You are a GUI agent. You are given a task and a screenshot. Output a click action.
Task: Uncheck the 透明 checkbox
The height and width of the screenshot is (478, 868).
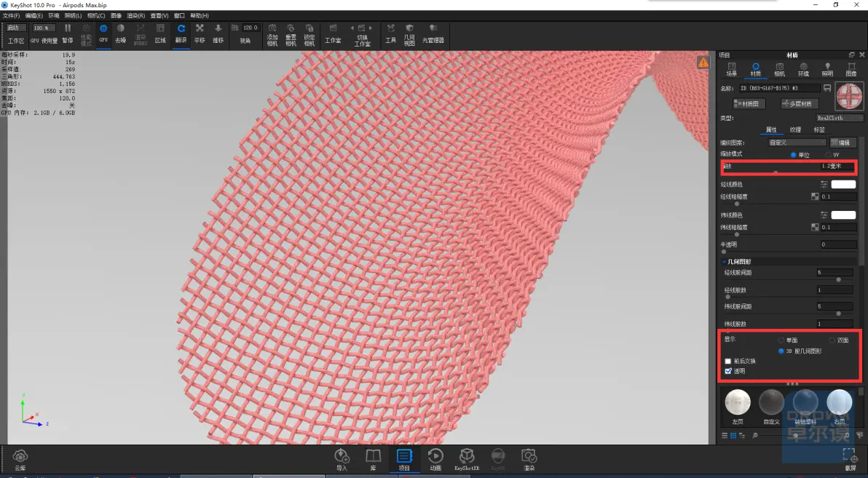tap(728, 371)
